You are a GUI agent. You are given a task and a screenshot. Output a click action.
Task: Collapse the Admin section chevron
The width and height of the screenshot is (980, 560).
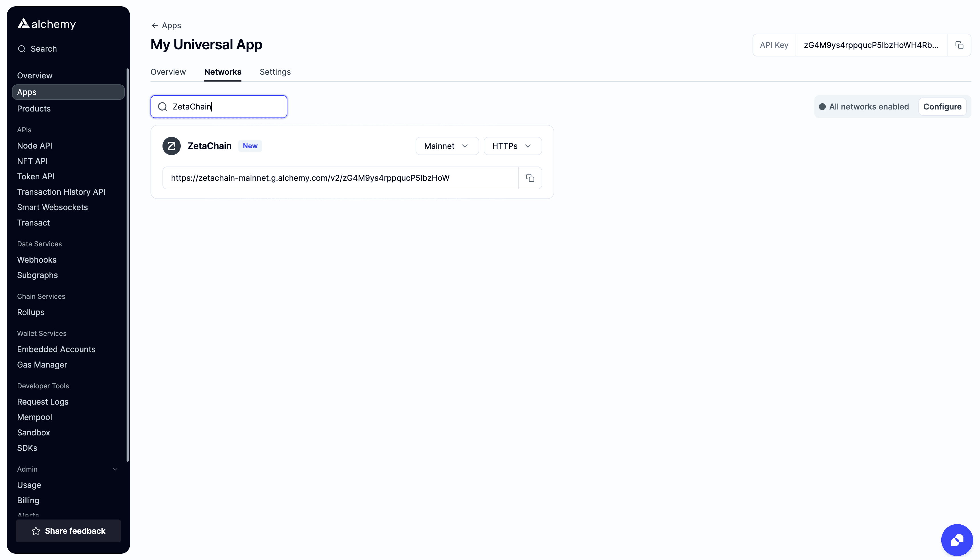[x=115, y=469]
